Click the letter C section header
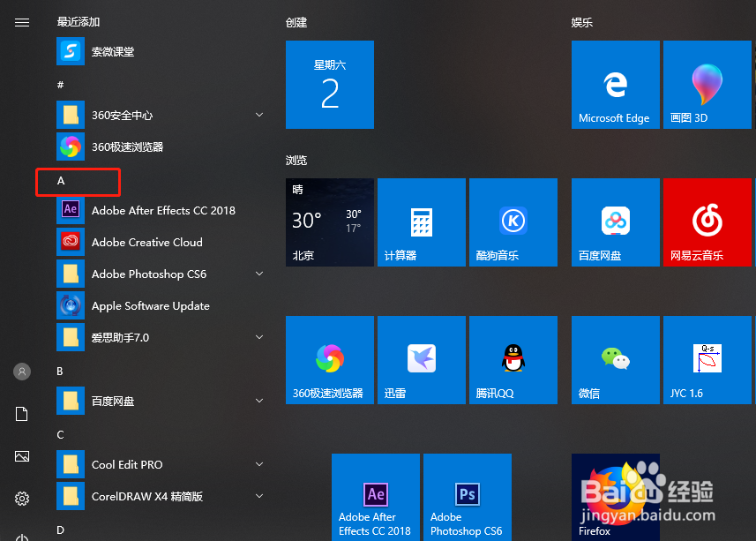The width and height of the screenshot is (756, 541). click(60, 435)
